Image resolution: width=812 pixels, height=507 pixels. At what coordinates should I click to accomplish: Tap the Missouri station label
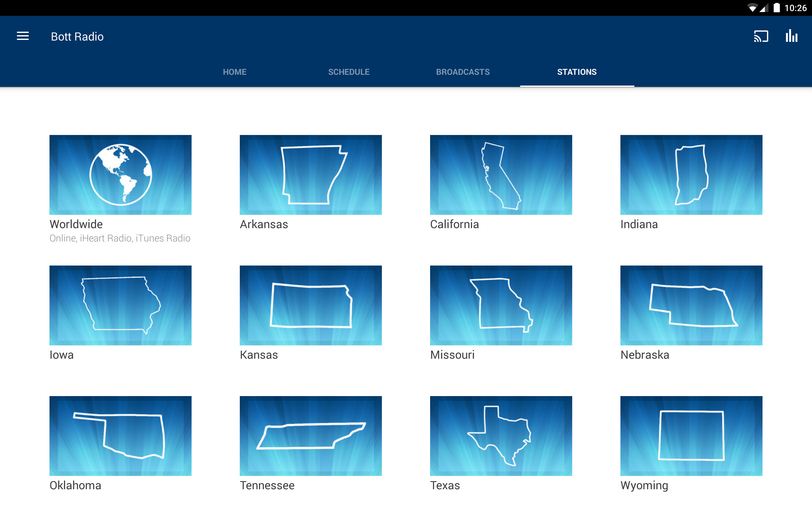click(452, 355)
